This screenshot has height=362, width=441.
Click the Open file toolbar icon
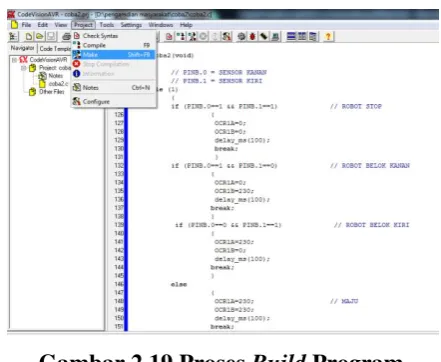40,36
